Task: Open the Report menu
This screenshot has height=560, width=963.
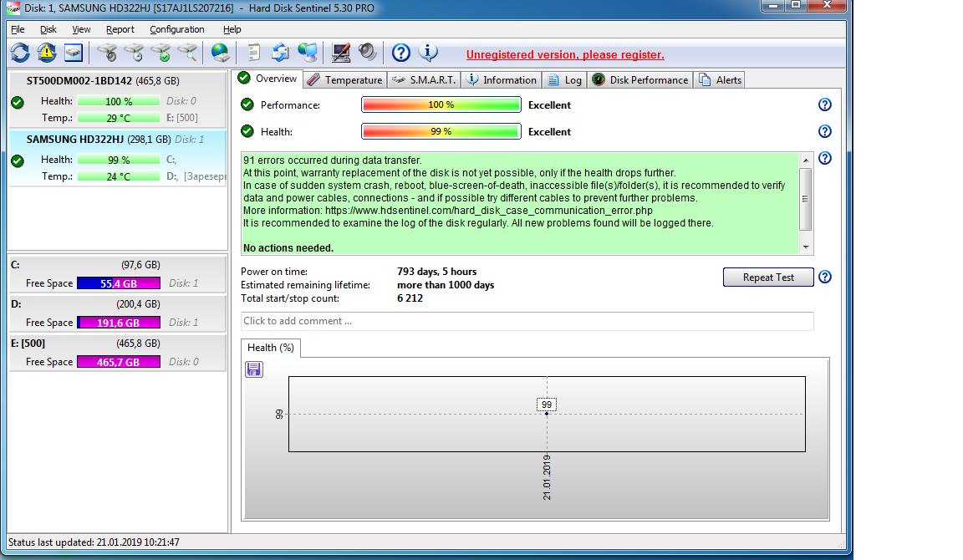Action: [120, 29]
